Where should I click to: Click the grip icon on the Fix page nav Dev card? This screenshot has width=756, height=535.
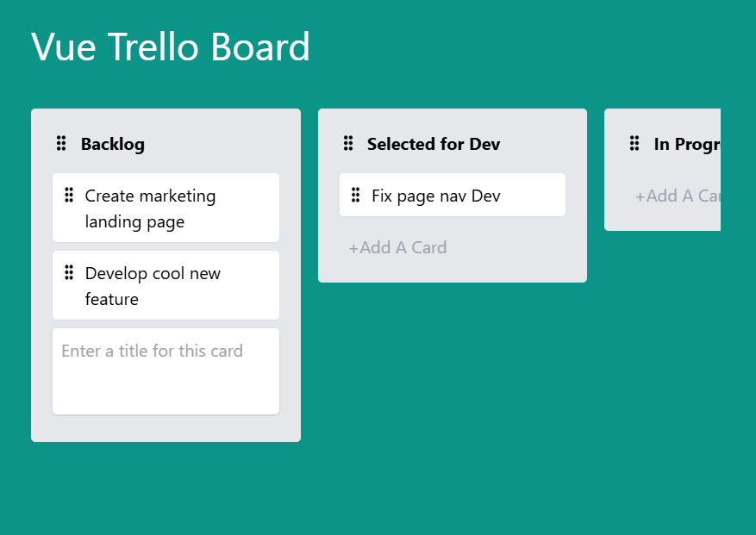356,196
